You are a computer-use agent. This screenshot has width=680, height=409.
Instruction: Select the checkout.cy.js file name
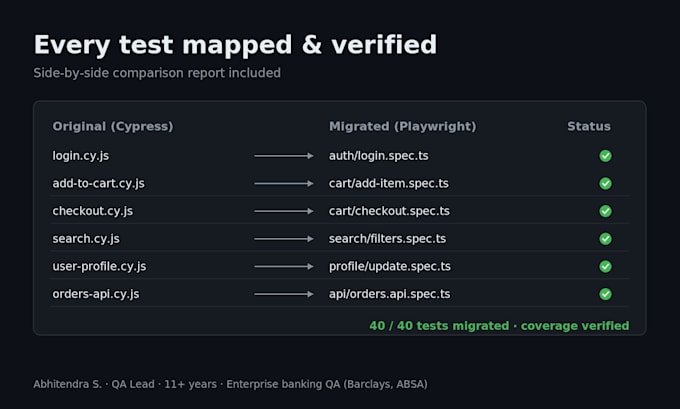click(93, 211)
